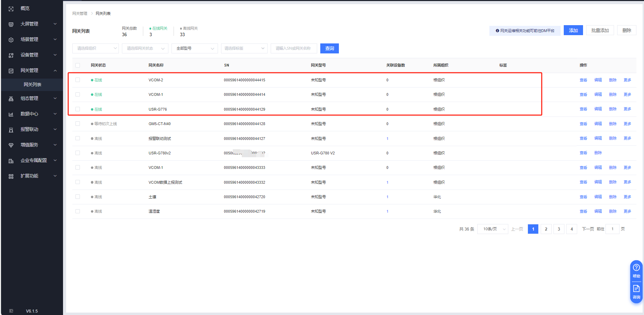Click the 大屏管理 screen icon
Screen dimensions: 644x315
11,24
